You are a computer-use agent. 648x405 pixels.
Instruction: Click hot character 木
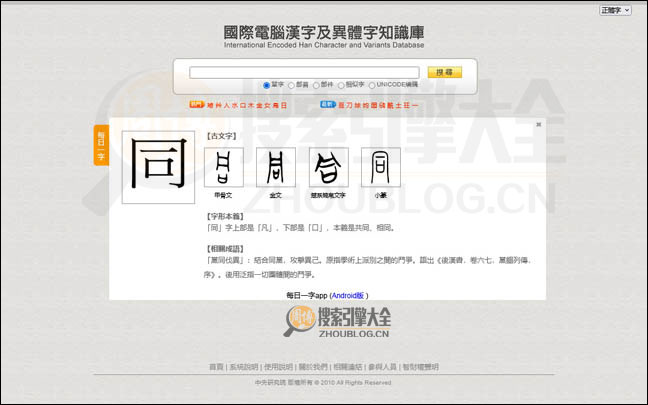(251, 105)
